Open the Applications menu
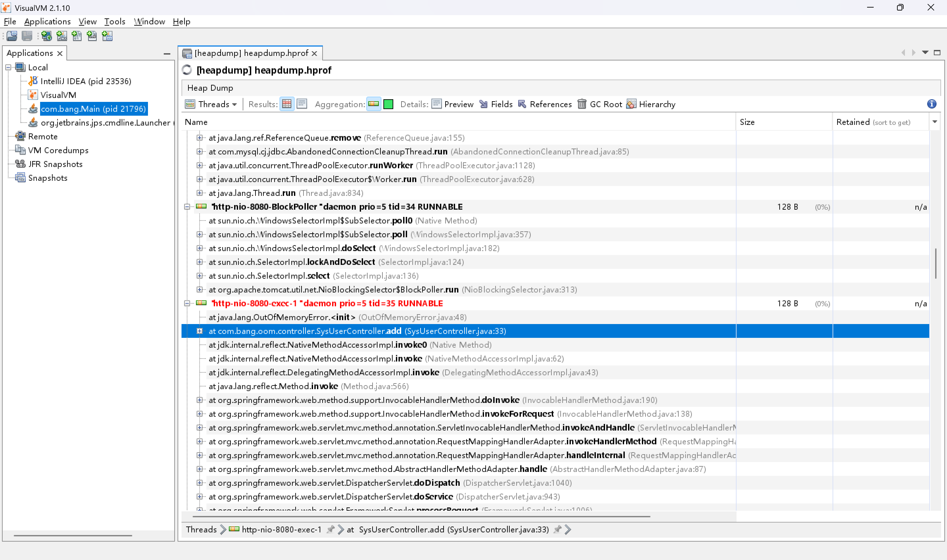Viewport: 947px width, 560px height. click(47, 21)
